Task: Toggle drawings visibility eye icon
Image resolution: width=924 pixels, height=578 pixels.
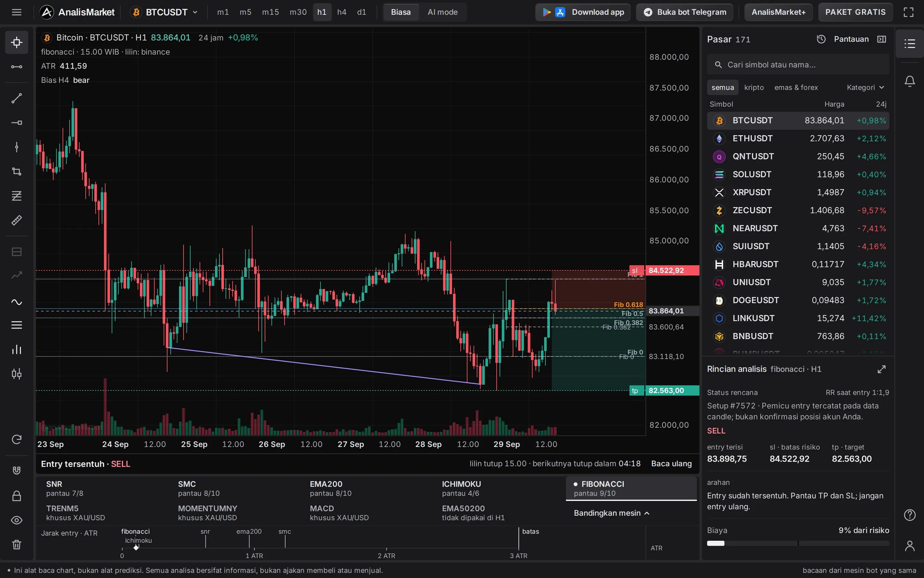Action: (16, 520)
